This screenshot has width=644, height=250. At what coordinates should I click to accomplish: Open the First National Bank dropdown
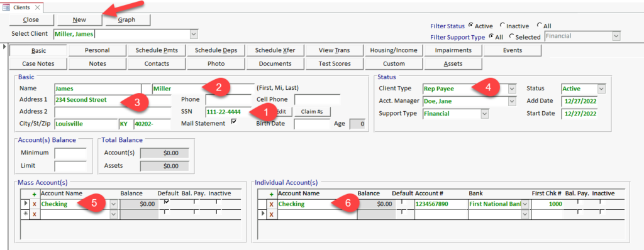tap(525, 204)
